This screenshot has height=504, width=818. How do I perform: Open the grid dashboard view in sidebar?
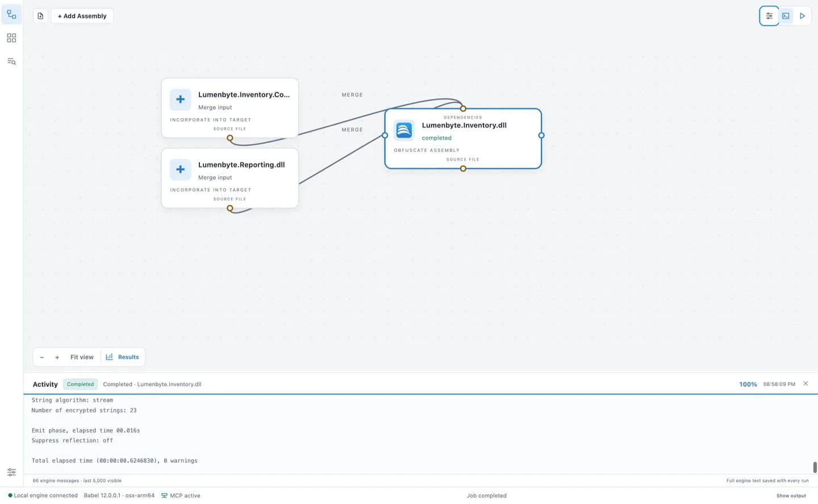coord(11,38)
